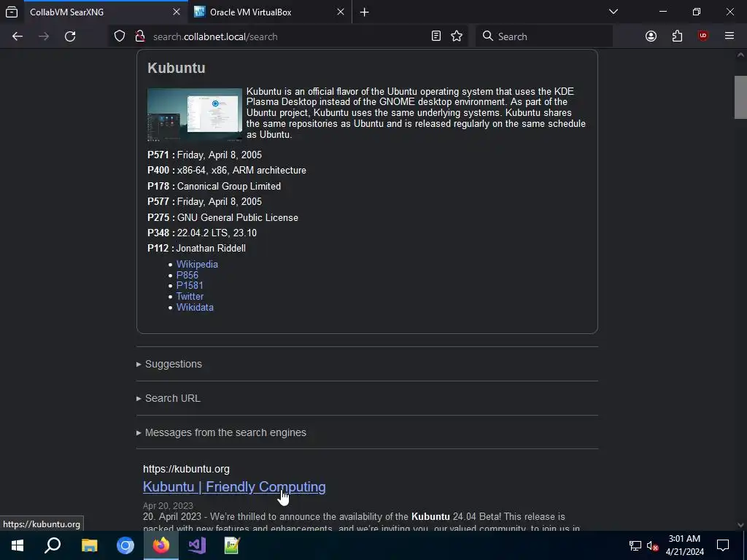Click the browser Search box
747x560 pixels.
coord(544,36)
